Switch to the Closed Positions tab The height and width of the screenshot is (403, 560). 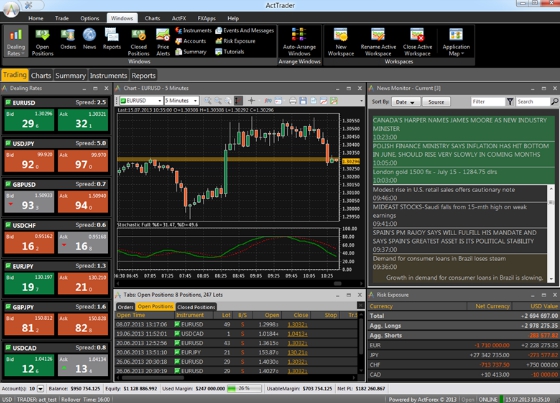click(x=196, y=307)
